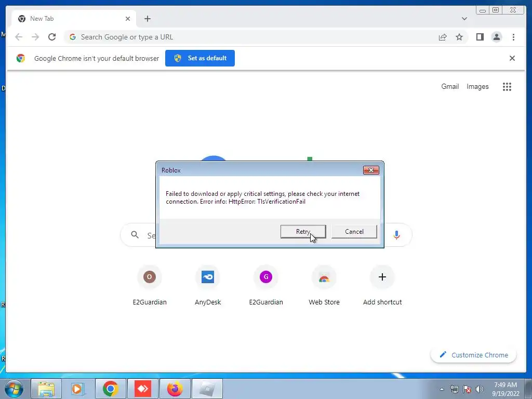
Task: Open Windows Media Player from taskbar
Action: pos(78,389)
